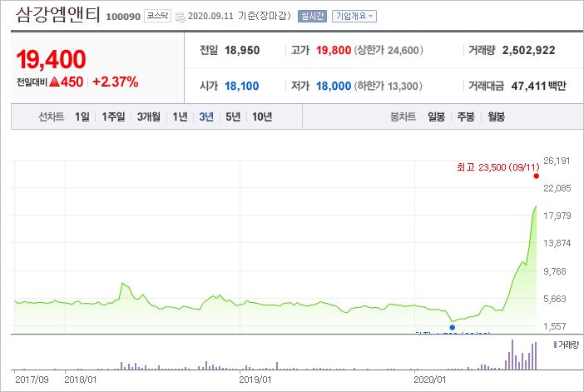Show the 주봉 weekly candle chart
The image size is (584, 392).
coord(466,117)
